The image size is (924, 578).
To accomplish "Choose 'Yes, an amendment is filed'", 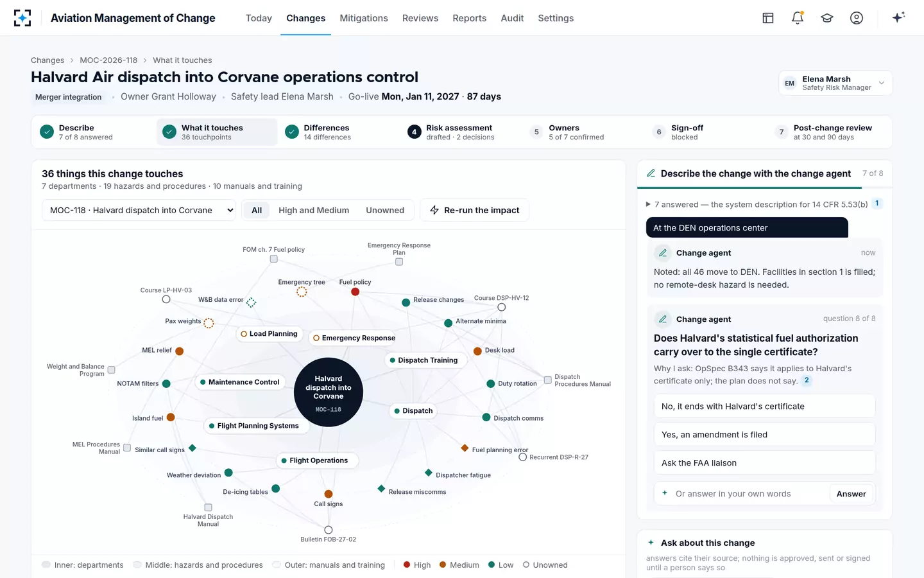I will [764, 435].
